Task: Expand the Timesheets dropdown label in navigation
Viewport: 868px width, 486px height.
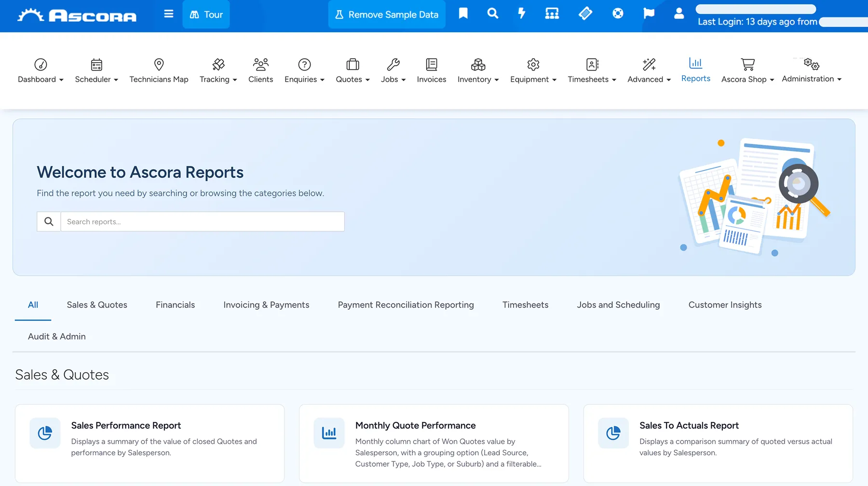Action: click(592, 79)
